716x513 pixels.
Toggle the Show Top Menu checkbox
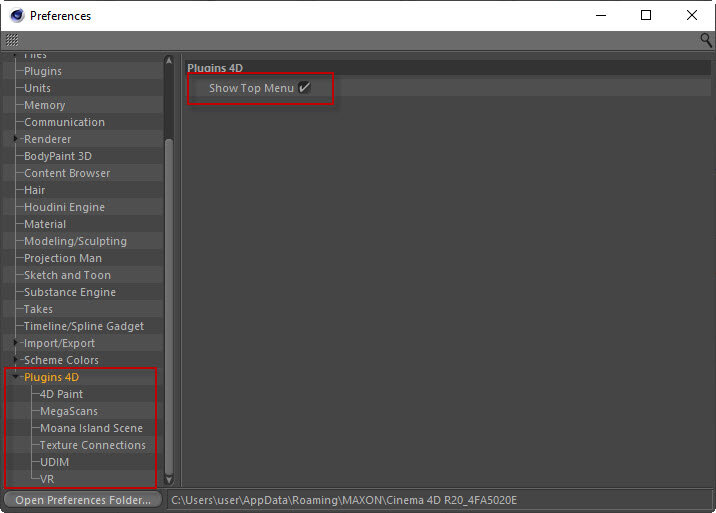tap(304, 87)
